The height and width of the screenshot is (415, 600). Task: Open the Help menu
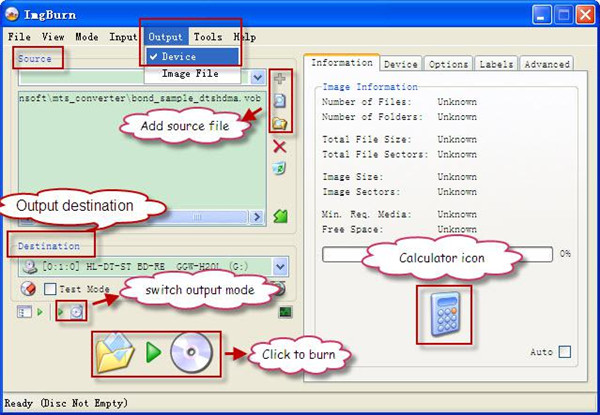[x=245, y=37]
